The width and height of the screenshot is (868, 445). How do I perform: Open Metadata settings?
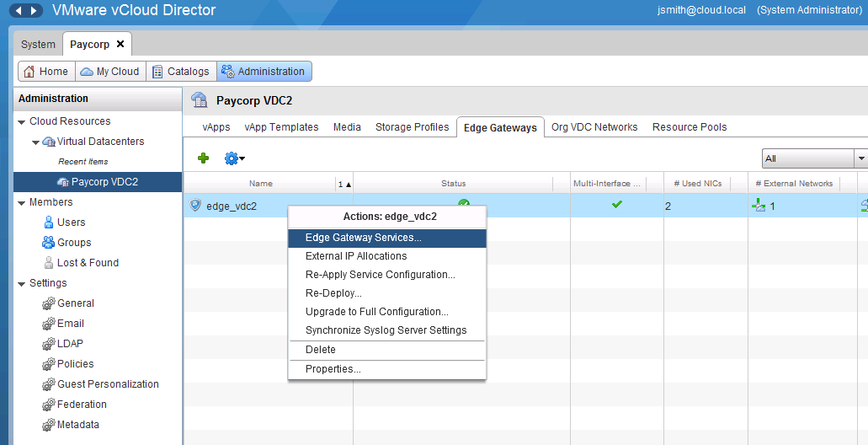78,425
